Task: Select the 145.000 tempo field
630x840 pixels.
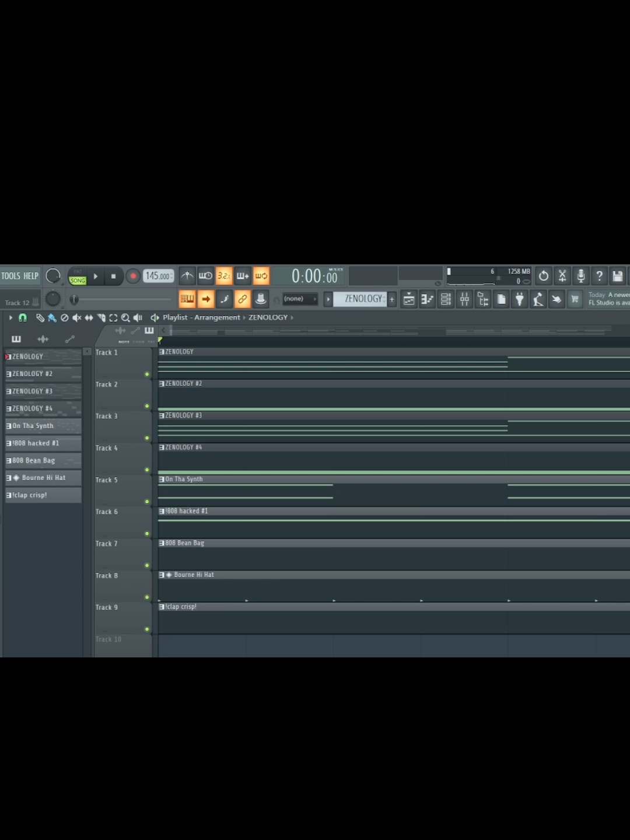Action: pyautogui.click(x=158, y=276)
